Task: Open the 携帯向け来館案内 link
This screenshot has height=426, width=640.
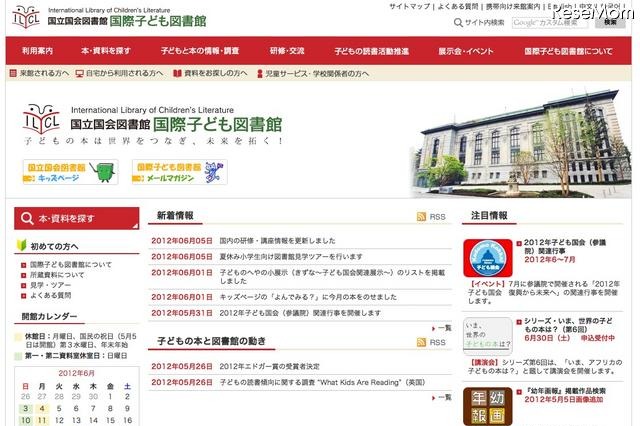Action: (513, 7)
